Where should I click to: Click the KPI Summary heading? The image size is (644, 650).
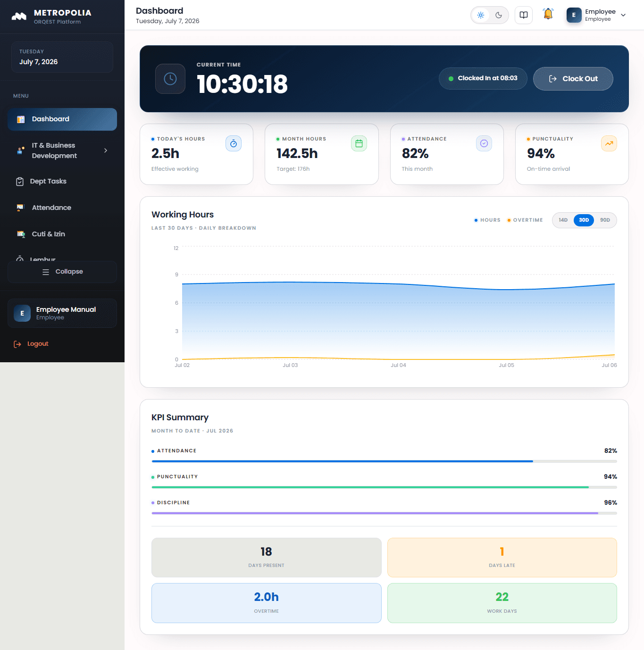click(180, 417)
